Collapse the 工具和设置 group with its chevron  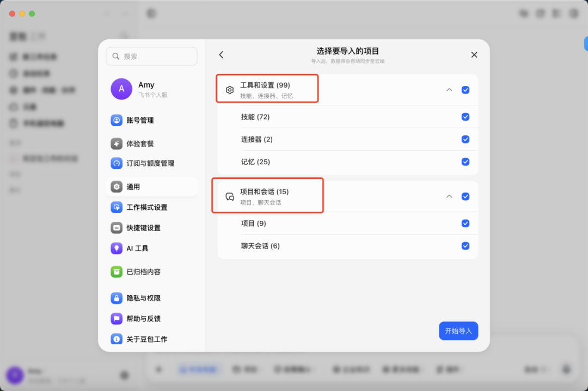click(x=449, y=90)
